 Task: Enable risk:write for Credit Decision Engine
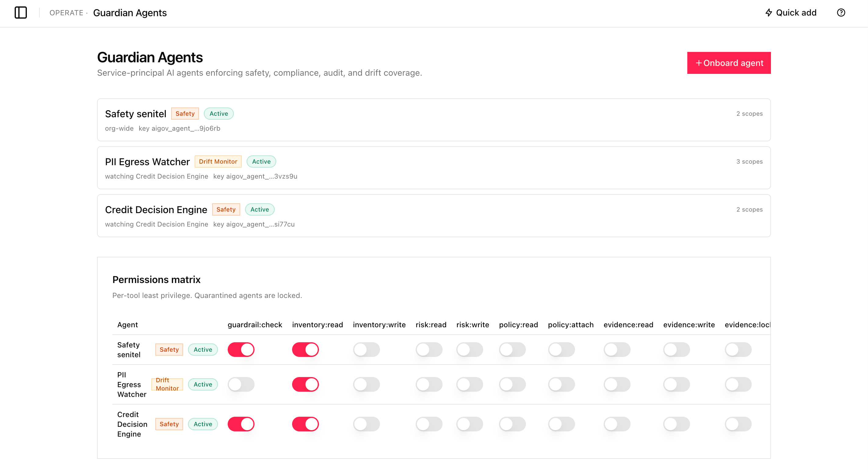(x=469, y=424)
